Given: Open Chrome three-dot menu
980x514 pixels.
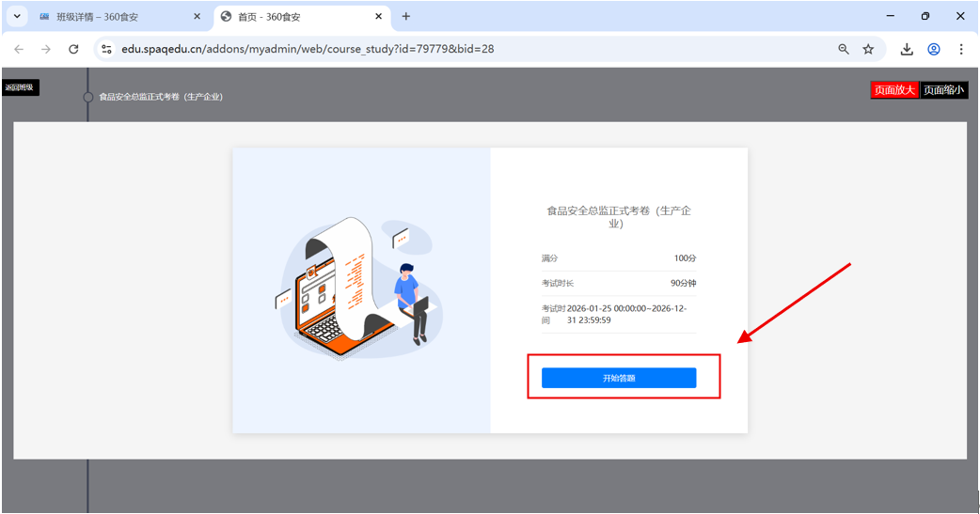Looking at the screenshot, I should tap(960, 49).
